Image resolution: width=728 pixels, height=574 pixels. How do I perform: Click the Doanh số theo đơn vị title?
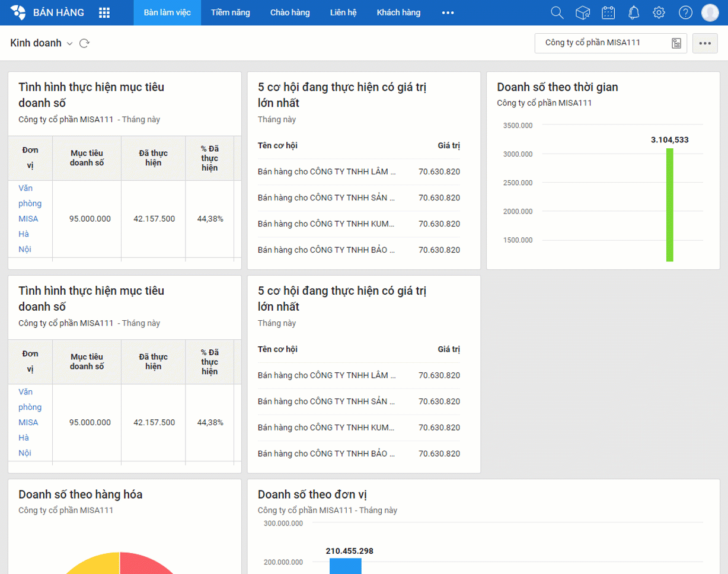click(314, 495)
